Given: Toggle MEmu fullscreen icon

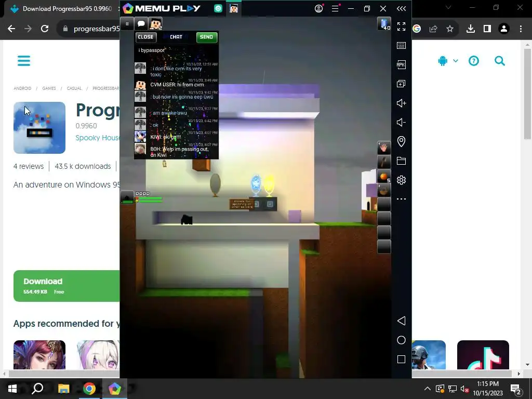Looking at the screenshot, I should (401, 26).
